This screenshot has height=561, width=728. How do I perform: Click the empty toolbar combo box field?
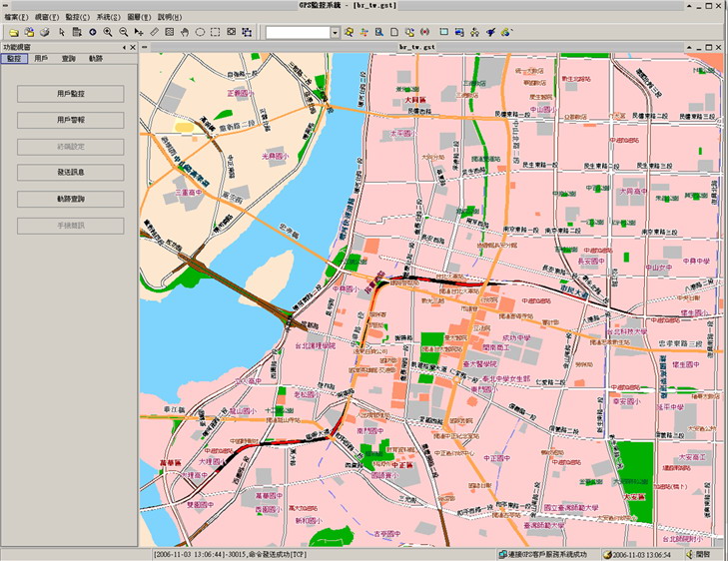pyautogui.click(x=297, y=33)
